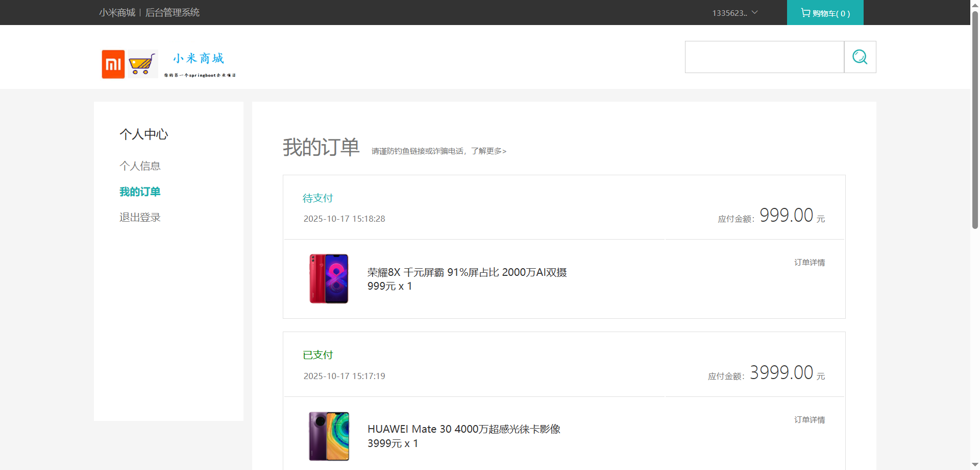980x470 pixels.
Task: Click the 荣耀8X 千元屏霸 product title
Action: tap(467, 272)
